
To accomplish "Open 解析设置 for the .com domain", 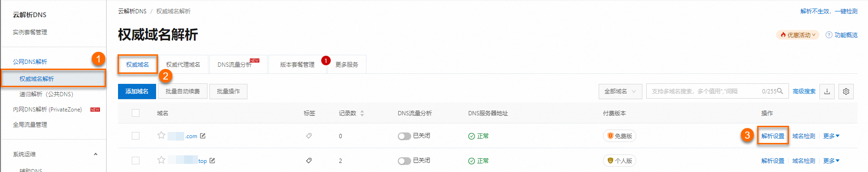I will [x=773, y=136].
